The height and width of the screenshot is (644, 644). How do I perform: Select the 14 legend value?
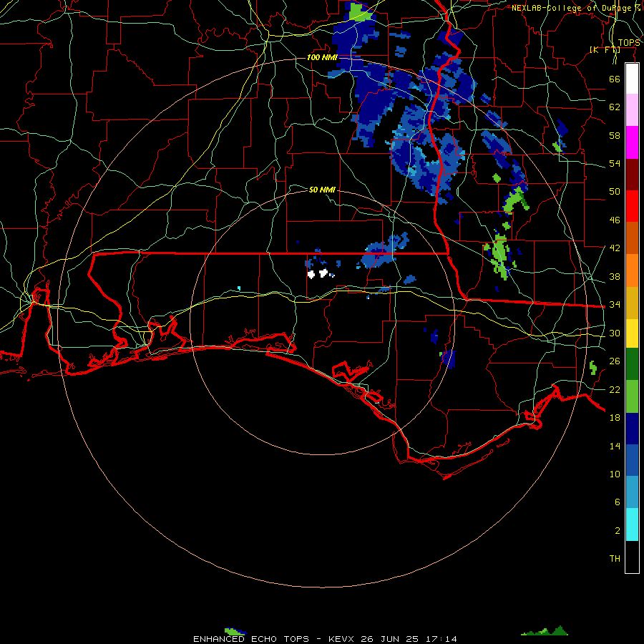(x=615, y=446)
